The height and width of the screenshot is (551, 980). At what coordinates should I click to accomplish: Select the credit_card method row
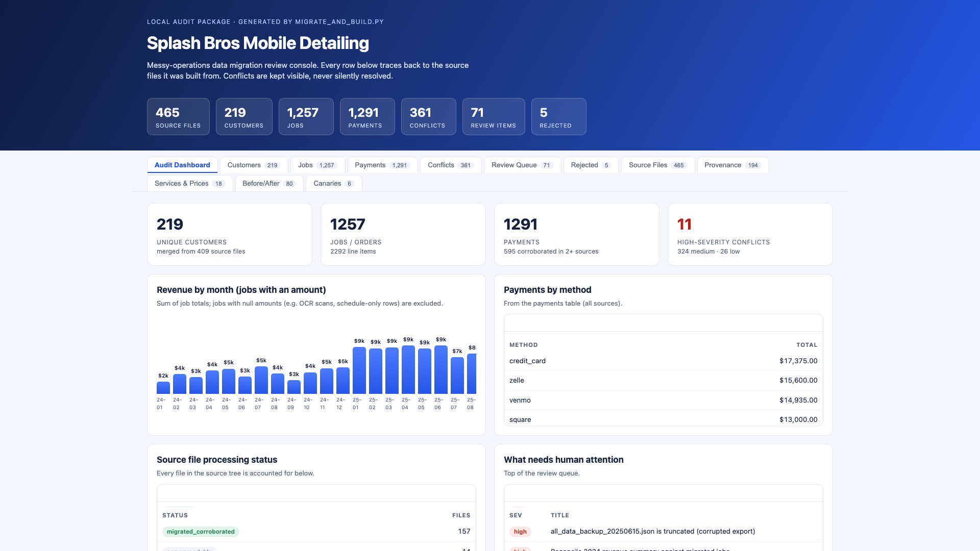point(664,361)
